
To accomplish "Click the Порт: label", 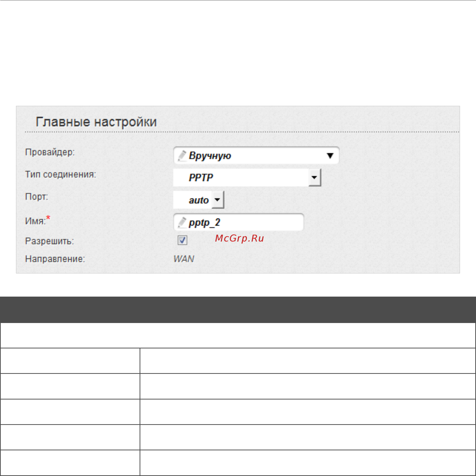I will click(37, 197).
